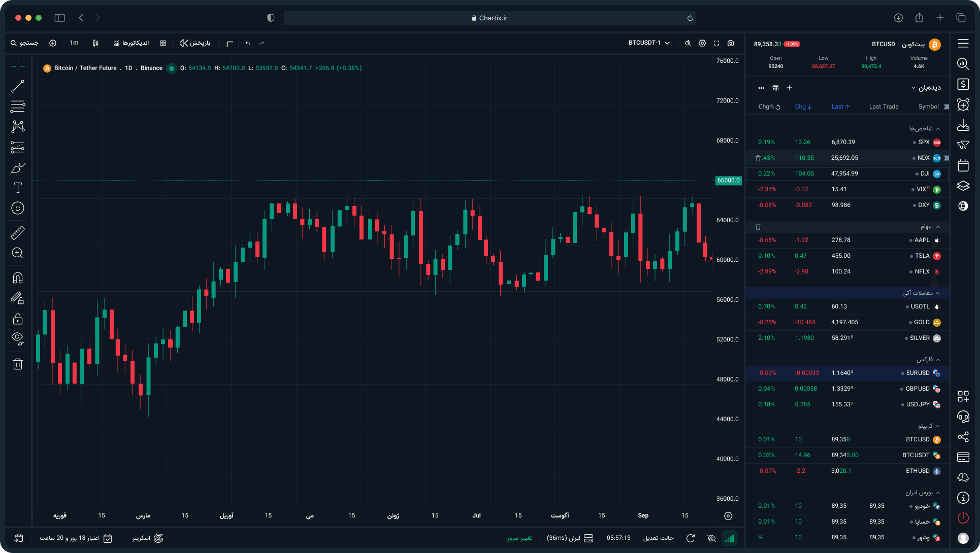Select the text annotation tool
Viewport: 980px width, 553px height.
[18, 188]
